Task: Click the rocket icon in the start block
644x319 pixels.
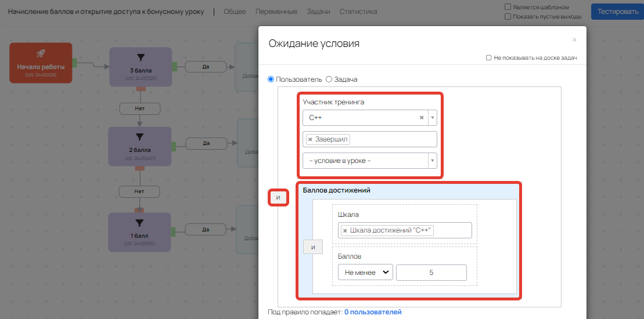Action: tap(41, 54)
